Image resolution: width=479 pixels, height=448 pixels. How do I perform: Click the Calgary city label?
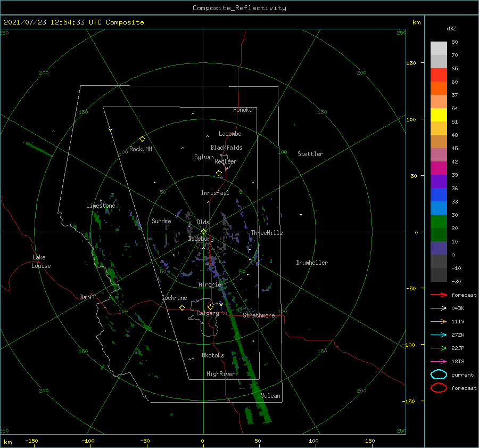click(208, 313)
